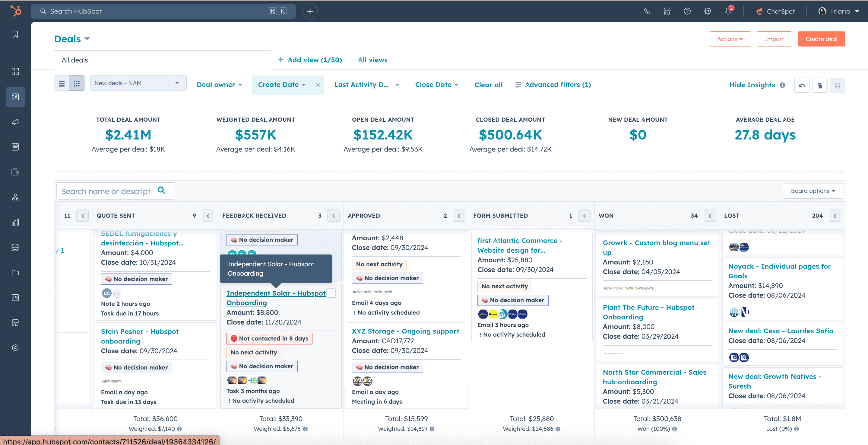The image size is (868, 445).
Task: Open All views
Action: click(x=372, y=60)
